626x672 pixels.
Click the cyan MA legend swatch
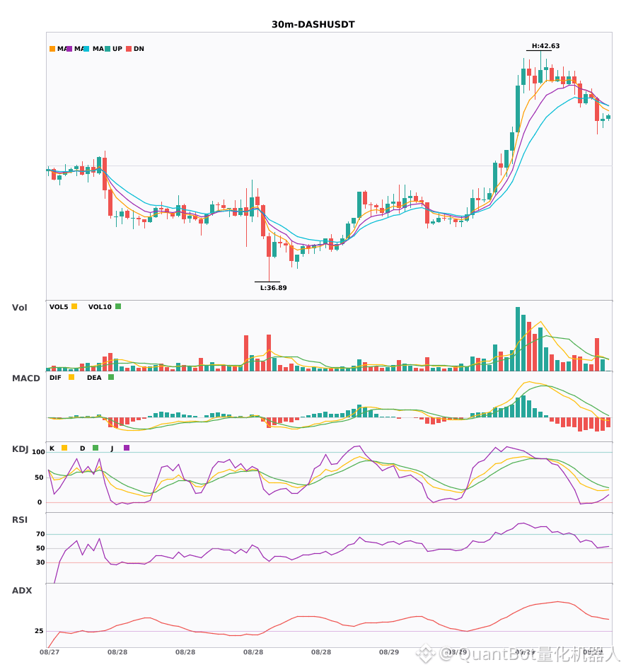[86, 49]
